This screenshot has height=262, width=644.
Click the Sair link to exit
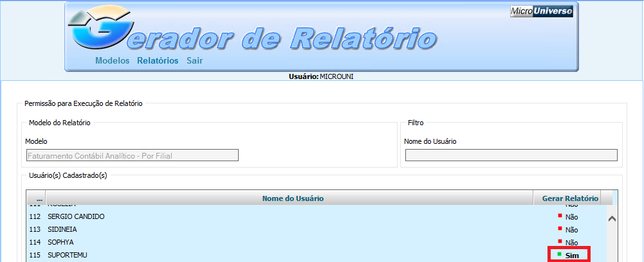click(x=194, y=61)
